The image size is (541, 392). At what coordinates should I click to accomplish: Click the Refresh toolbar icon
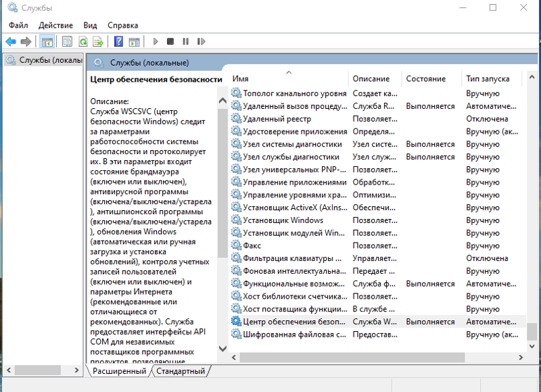point(83,42)
